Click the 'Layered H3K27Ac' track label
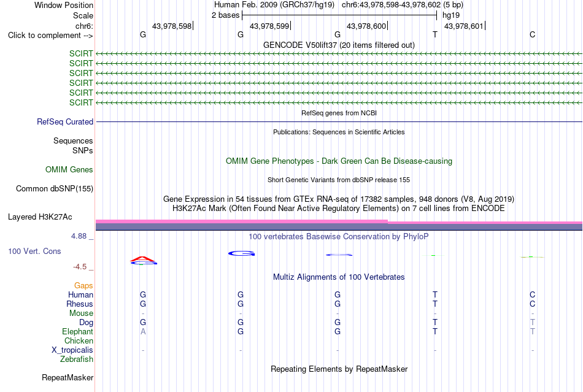Screen dimensions: 583x392 (40, 217)
